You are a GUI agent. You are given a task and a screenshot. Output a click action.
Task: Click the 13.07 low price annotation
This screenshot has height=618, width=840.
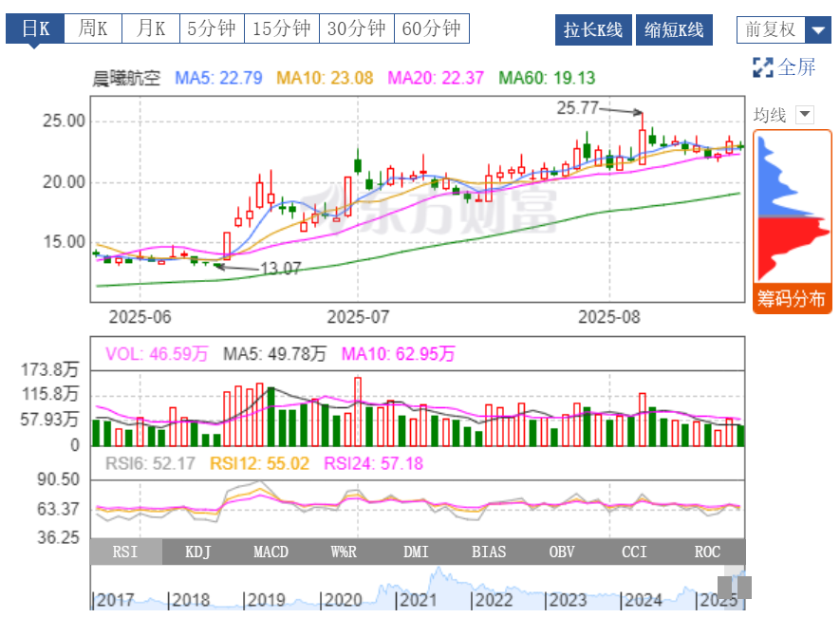point(281,268)
